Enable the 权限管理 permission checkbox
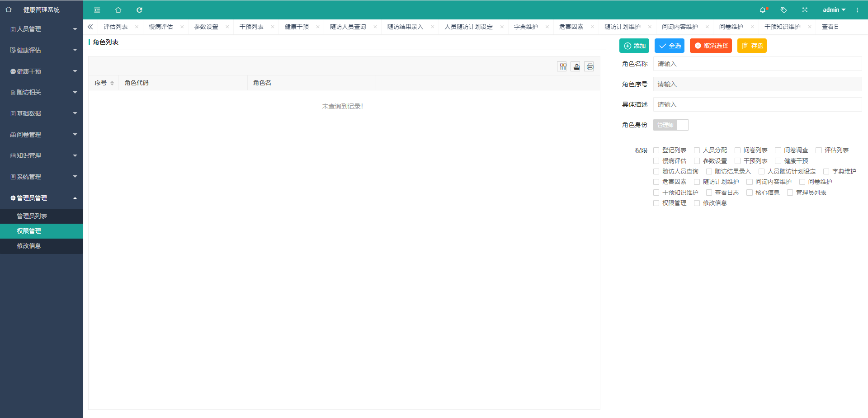This screenshot has width=868, height=418. (656, 203)
